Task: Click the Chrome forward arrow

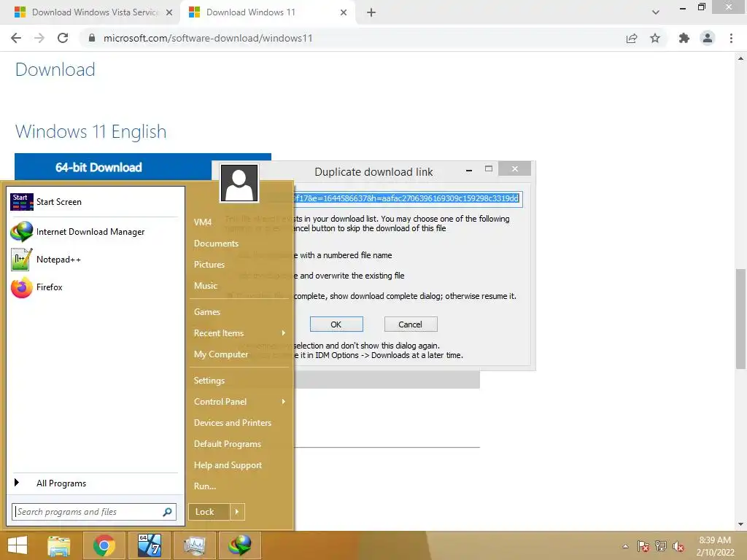Action: (x=39, y=38)
